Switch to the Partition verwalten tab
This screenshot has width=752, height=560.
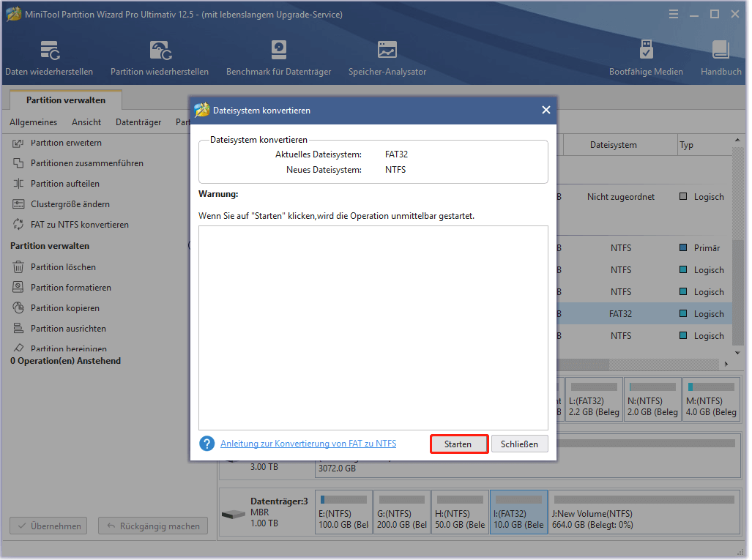click(65, 100)
